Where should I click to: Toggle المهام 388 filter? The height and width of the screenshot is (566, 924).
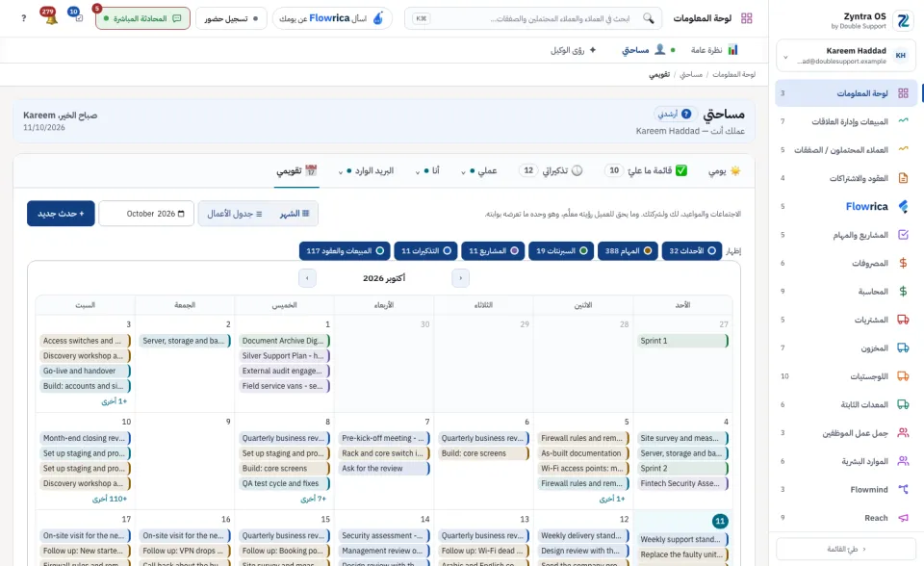(628, 251)
